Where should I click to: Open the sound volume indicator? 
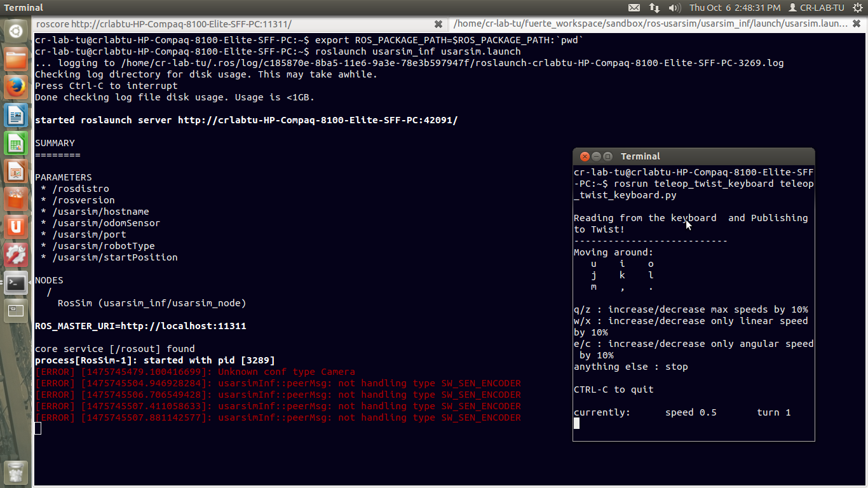click(x=675, y=8)
